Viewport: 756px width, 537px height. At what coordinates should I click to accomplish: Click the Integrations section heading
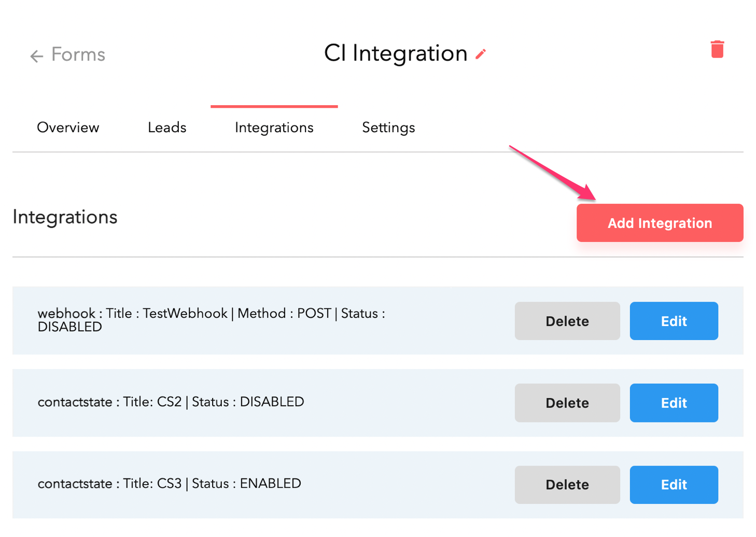pos(65,217)
